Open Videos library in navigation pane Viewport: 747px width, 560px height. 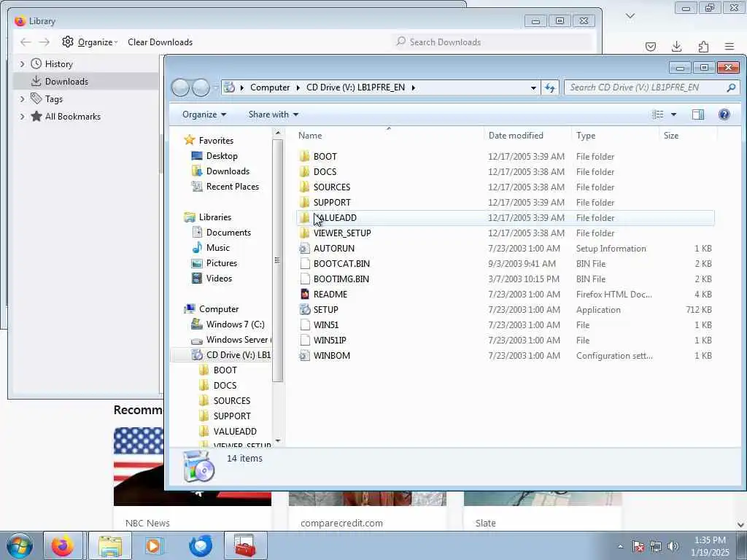219,278
